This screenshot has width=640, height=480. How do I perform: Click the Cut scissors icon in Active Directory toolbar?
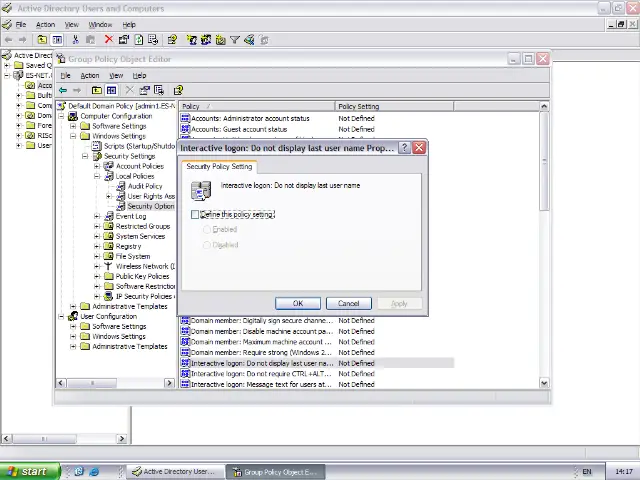click(x=75, y=40)
